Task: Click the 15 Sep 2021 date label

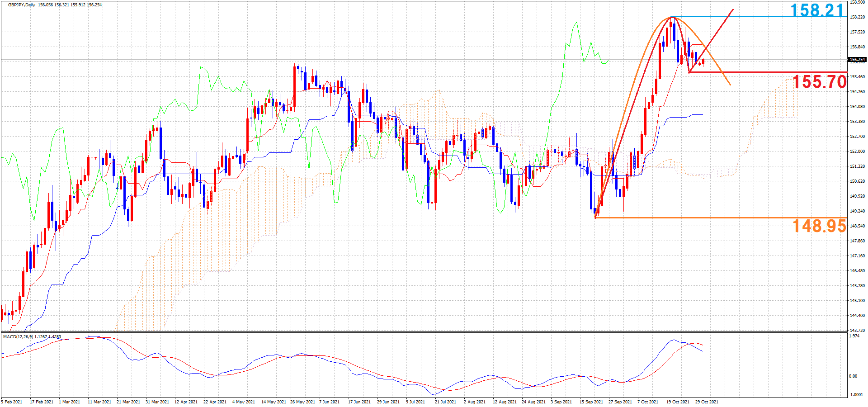Action: [591, 402]
